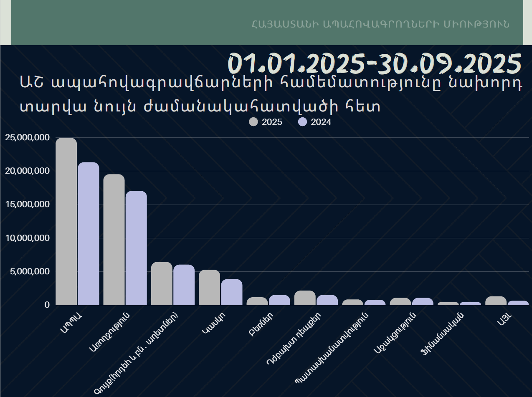Image resolution: width=532 pixels, height=397 pixels.
Task: Click the 2025 bar for Գույք category
Action: pyautogui.click(x=162, y=283)
